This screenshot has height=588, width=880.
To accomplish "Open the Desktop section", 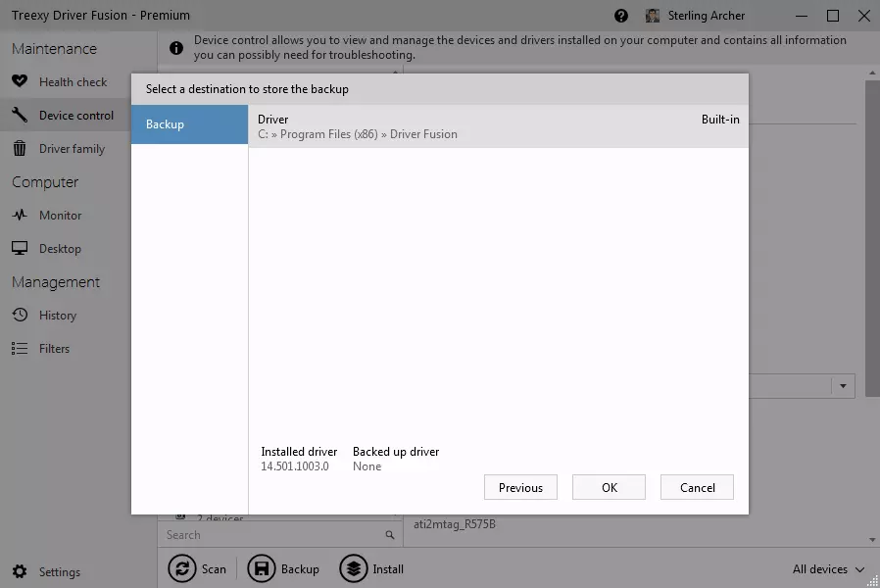I will click(60, 249).
